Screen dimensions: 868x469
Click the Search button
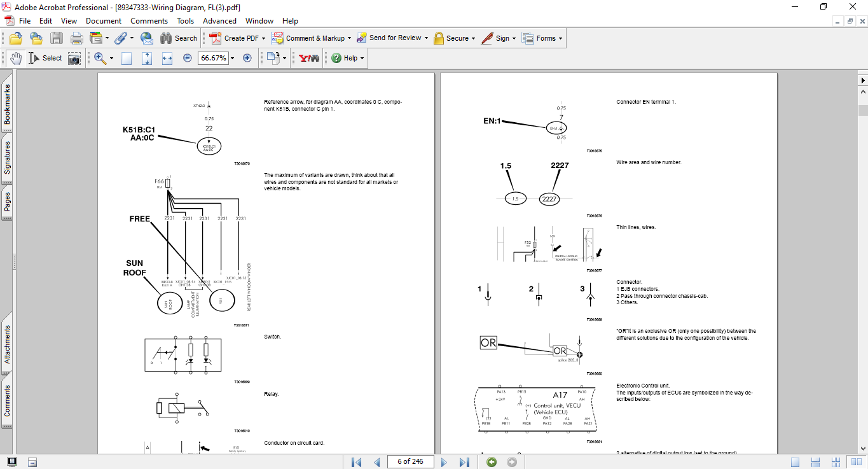click(179, 38)
